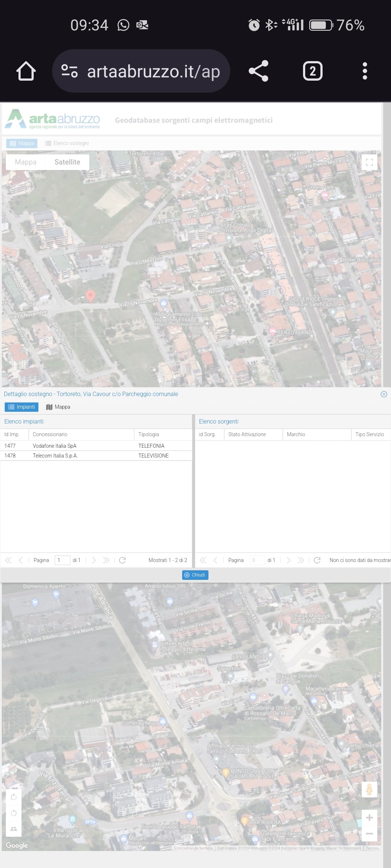Image resolution: width=391 pixels, height=868 pixels.
Task: Go to last page of impianti list
Action: 106,560
